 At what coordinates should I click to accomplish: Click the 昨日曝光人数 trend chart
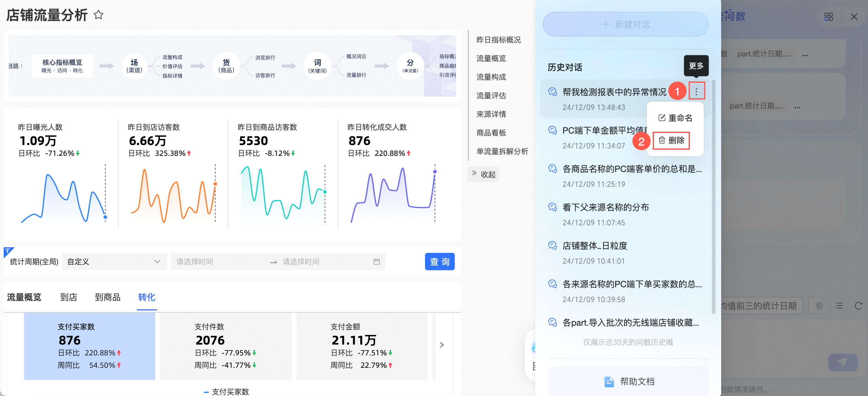coord(64,195)
